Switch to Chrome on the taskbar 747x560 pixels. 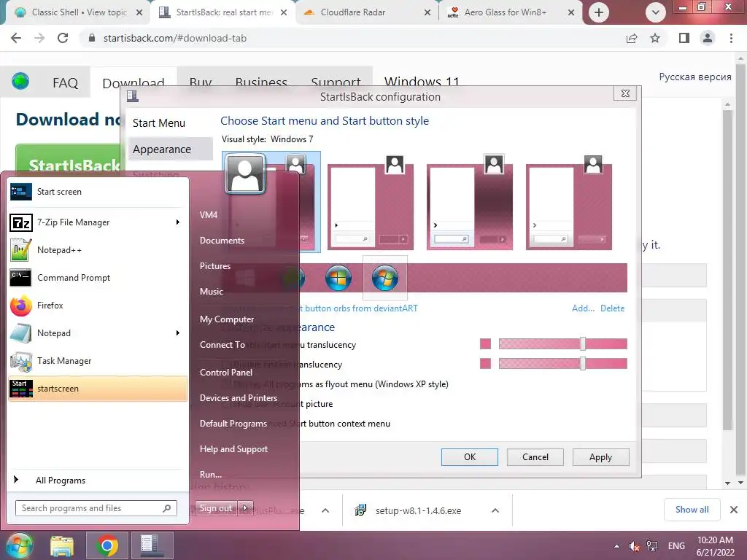(x=107, y=545)
